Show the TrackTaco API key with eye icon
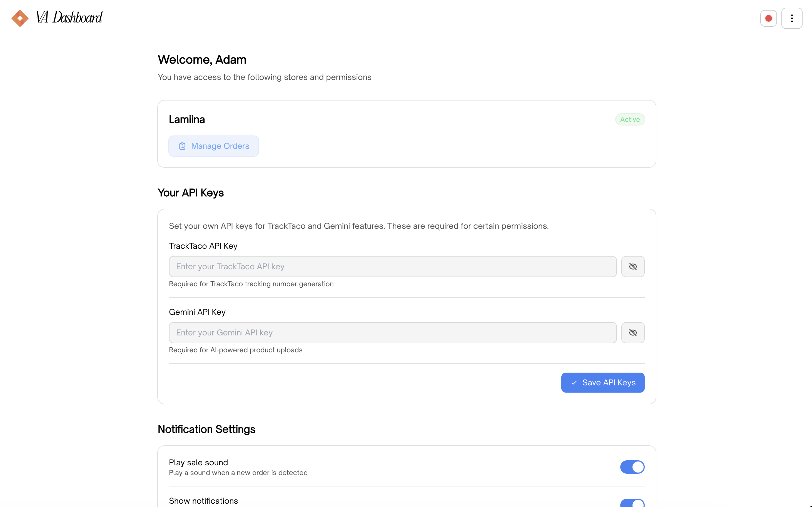The image size is (812, 507). (632, 267)
